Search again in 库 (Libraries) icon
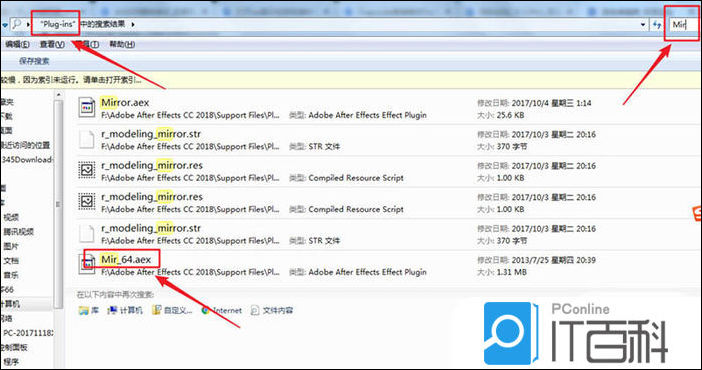702x370 pixels. tap(83, 310)
